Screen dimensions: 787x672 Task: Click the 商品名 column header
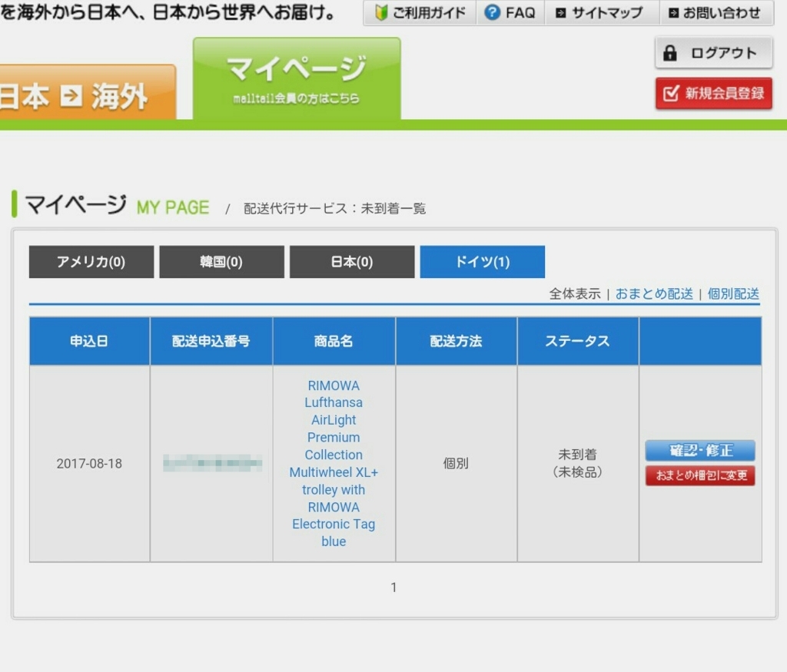click(x=334, y=341)
